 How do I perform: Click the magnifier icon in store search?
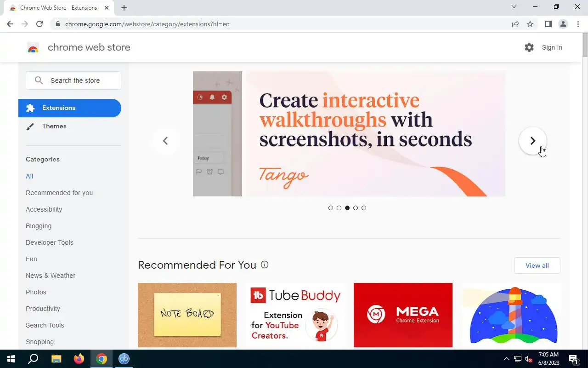point(39,80)
